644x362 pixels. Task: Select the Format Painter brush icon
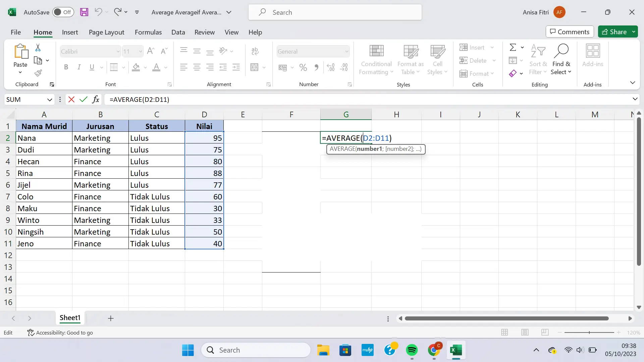(x=38, y=73)
